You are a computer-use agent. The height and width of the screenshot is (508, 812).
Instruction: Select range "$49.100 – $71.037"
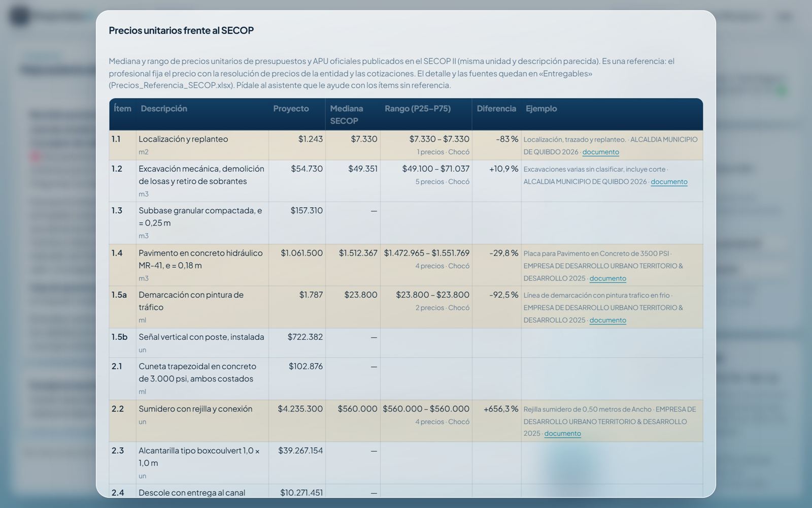point(436,168)
